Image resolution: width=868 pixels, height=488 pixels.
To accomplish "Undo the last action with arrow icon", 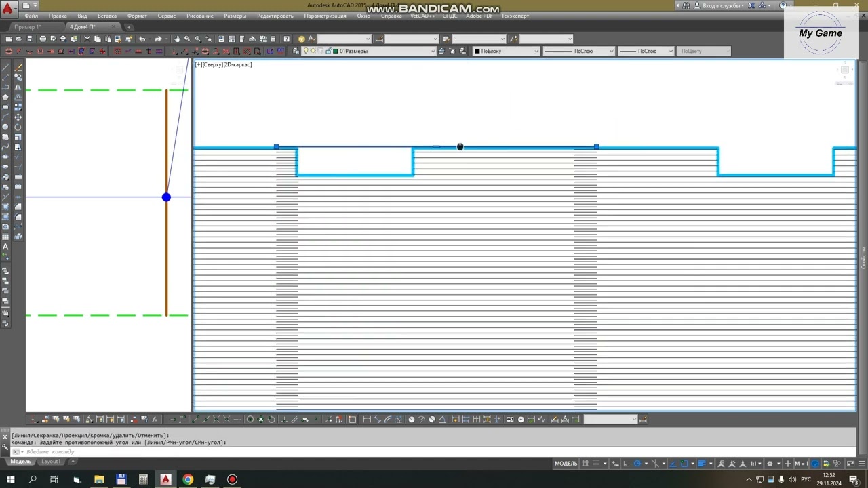I will click(x=142, y=39).
